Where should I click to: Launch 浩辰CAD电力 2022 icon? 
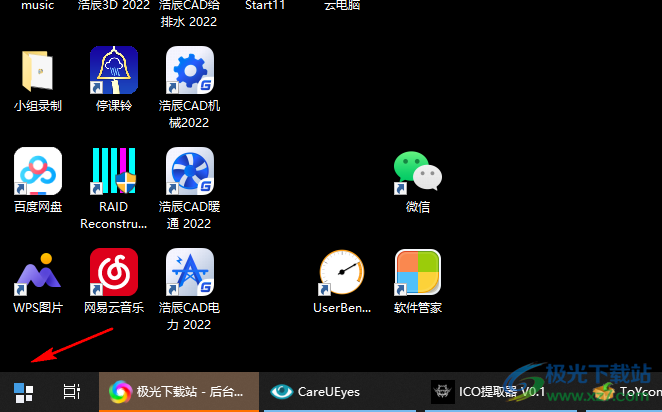[x=190, y=272]
